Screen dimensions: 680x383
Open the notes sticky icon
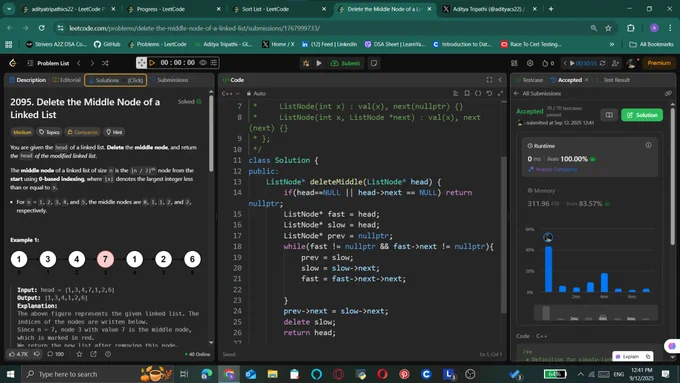point(374,63)
